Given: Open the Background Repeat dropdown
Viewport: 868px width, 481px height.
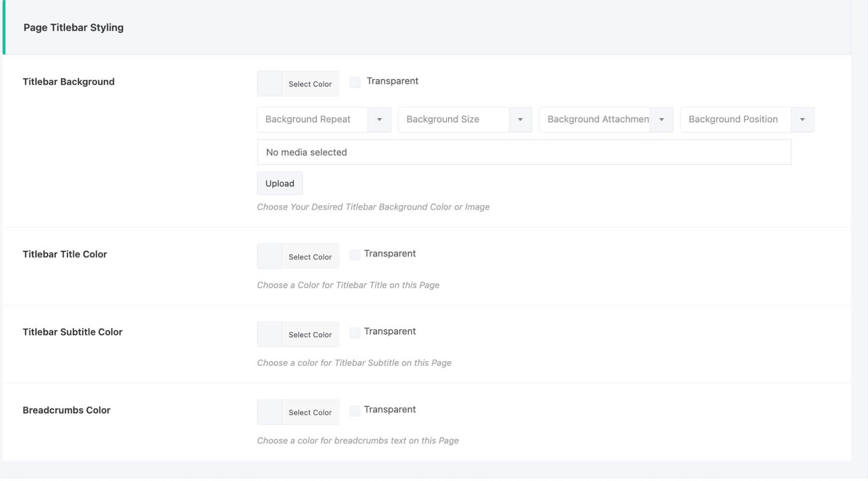Looking at the screenshot, I should 312,120.
